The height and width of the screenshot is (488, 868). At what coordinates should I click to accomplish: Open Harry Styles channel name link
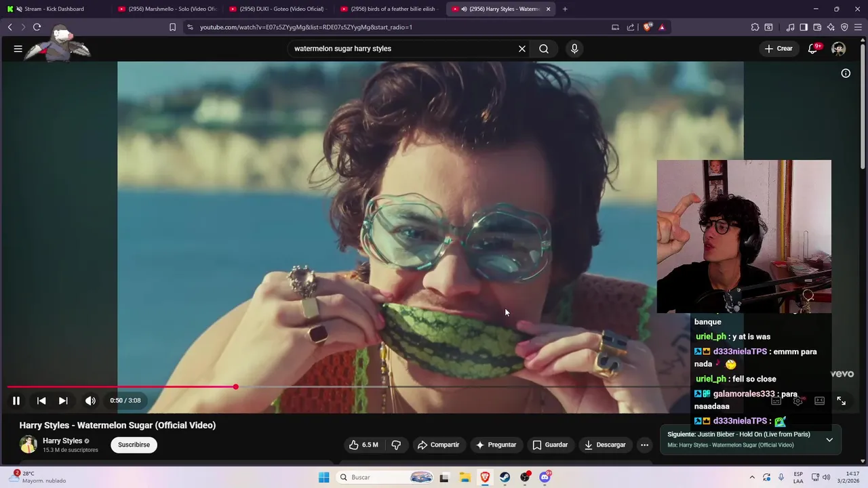pos(62,441)
